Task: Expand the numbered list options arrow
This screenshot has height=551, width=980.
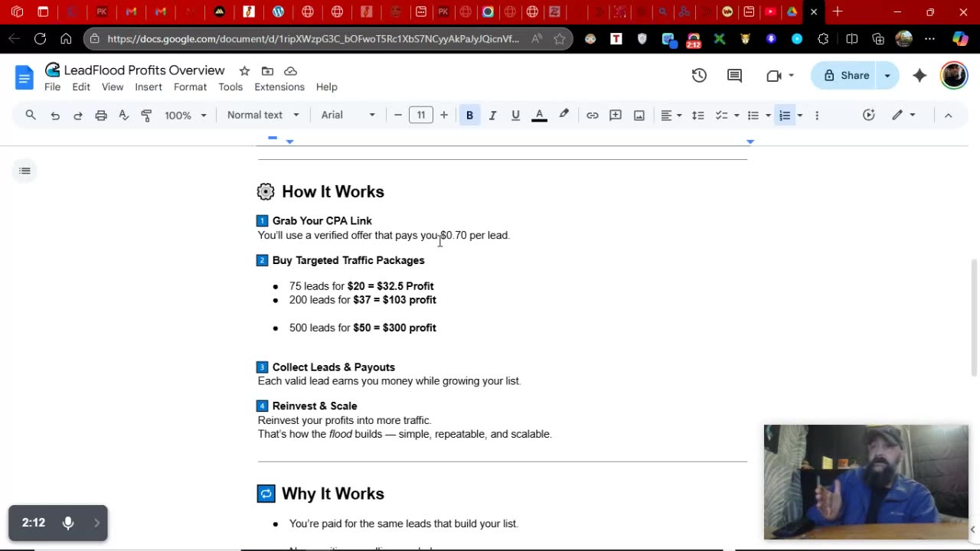Action: tap(800, 116)
